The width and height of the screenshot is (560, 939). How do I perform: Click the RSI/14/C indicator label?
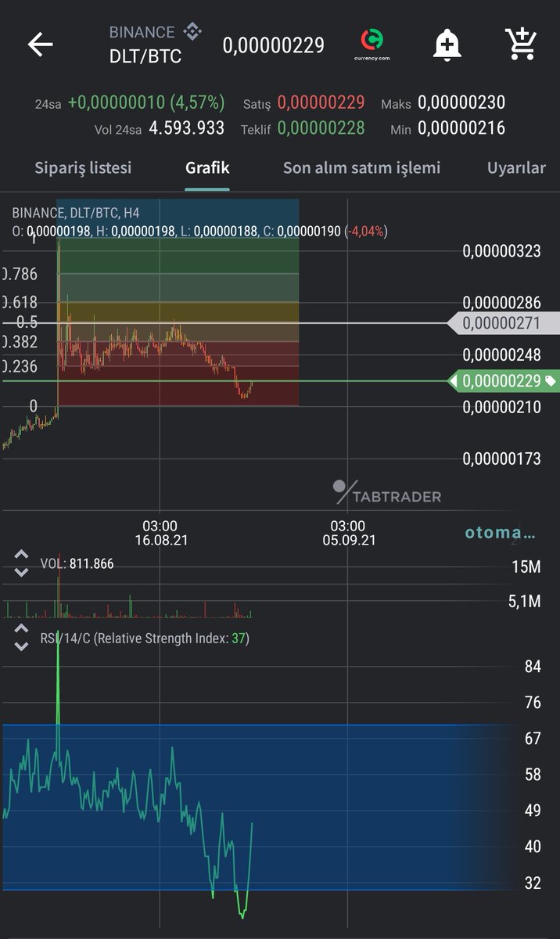pos(145,639)
